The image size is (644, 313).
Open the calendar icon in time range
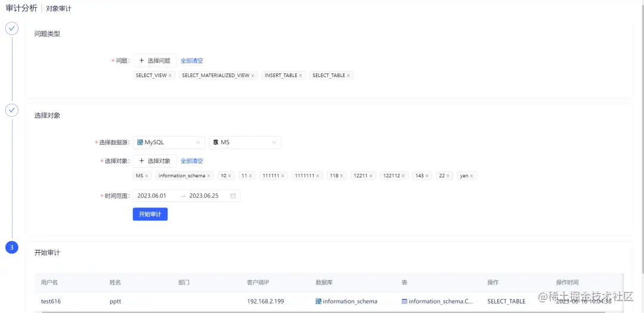pos(233,196)
